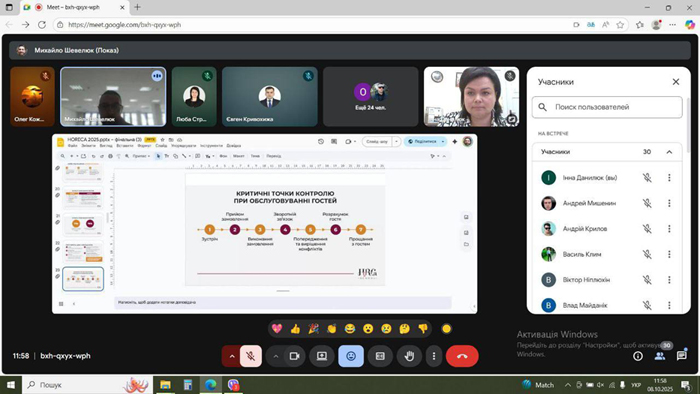The height and width of the screenshot is (394, 700).
Task: Open the chat panel icon
Action: coord(681,356)
